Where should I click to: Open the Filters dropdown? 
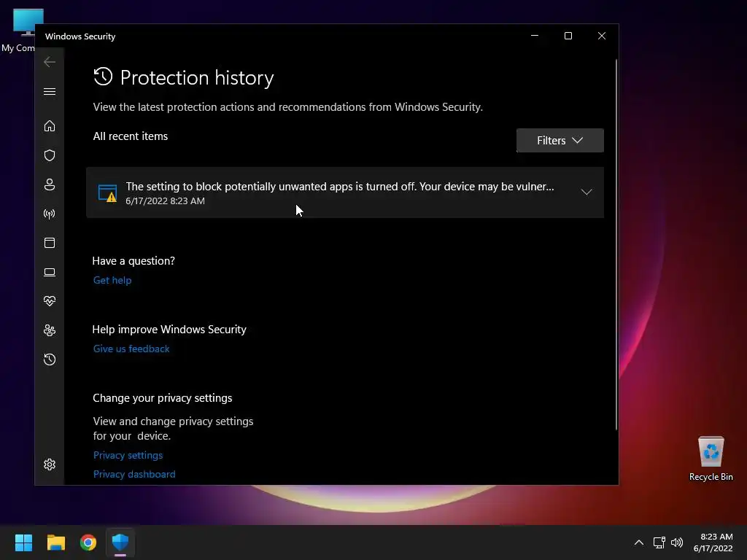coord(560,141)
